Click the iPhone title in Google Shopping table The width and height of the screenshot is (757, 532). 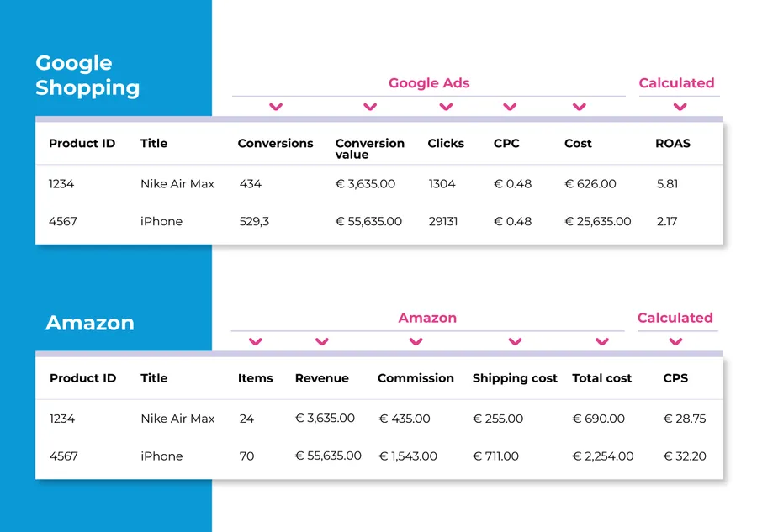coord(161,222)
